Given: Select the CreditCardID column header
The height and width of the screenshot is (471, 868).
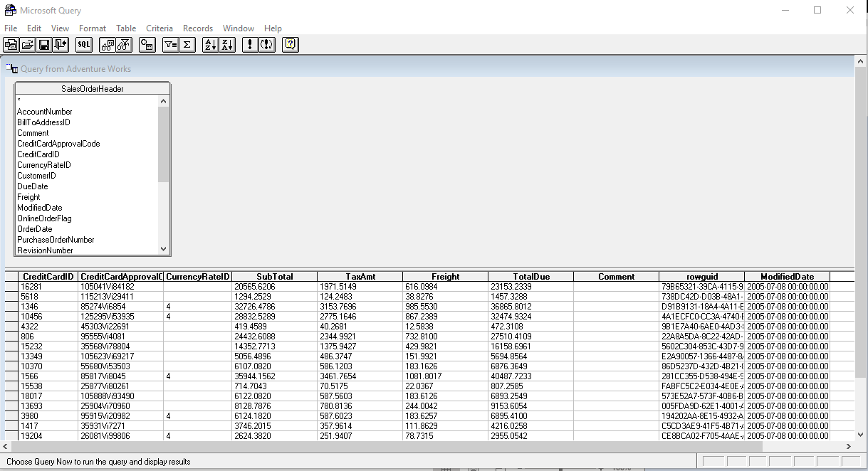Looking at the screenshot, I should (48, 277).
